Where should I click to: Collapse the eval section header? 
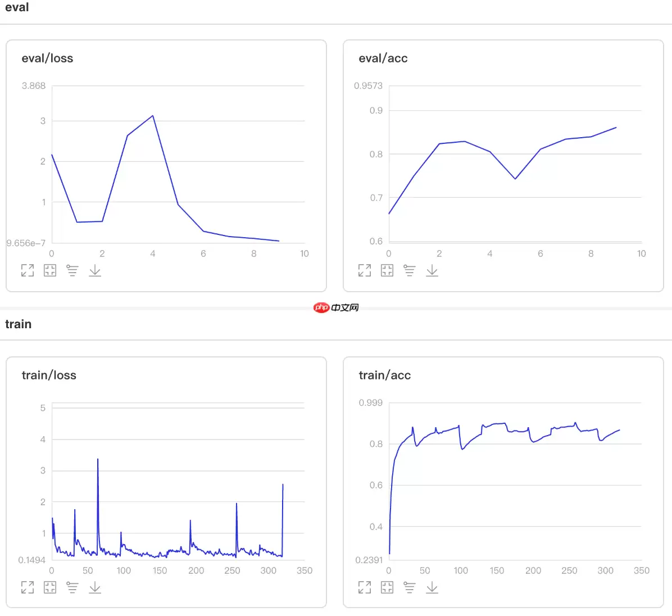pyautogui.click(x=17, y=8)
